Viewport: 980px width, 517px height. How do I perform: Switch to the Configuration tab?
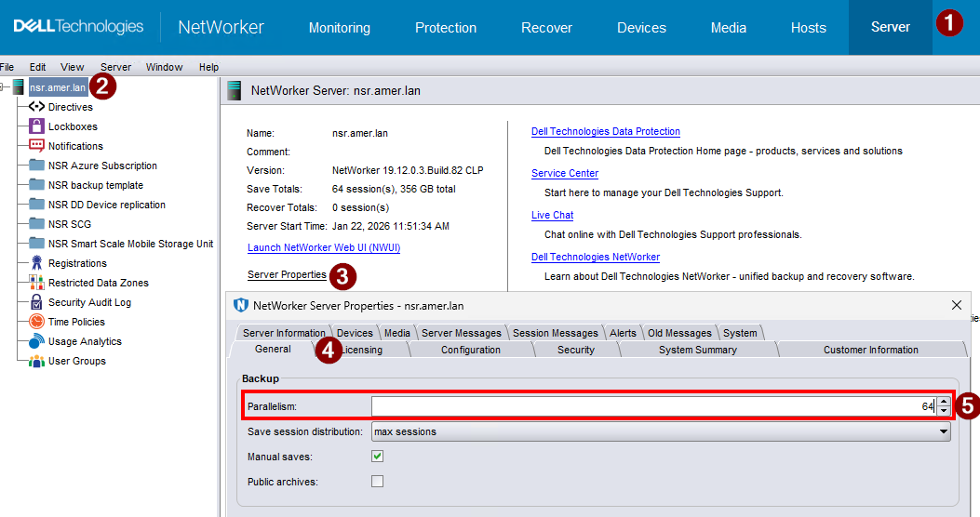pyautogui.click(x=470, y=350)
